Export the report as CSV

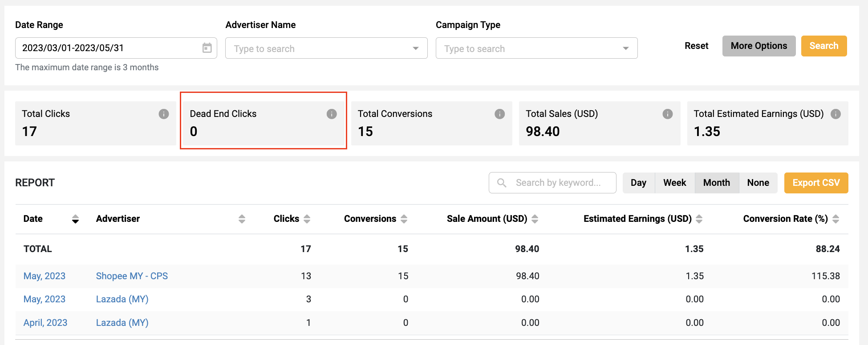[x=816, y=183]
